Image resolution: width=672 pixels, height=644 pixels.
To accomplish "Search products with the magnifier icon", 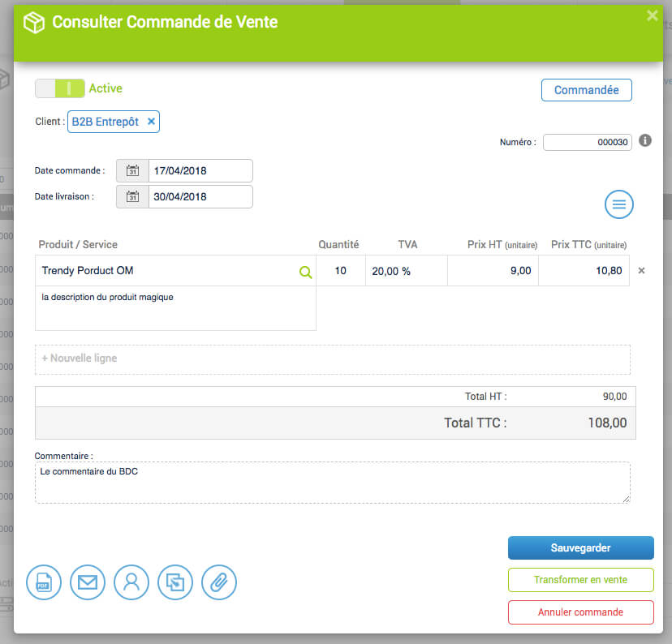I will coord(305,272).
